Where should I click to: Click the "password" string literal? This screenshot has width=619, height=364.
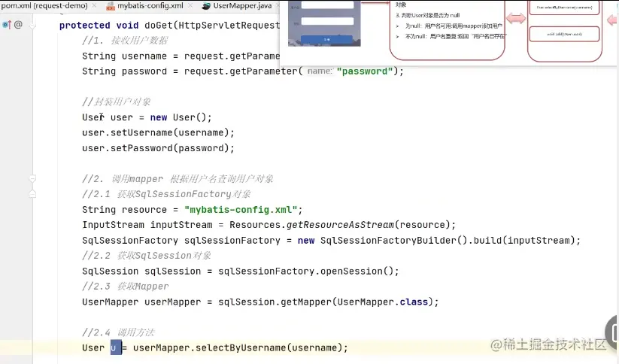pos(365,71)
